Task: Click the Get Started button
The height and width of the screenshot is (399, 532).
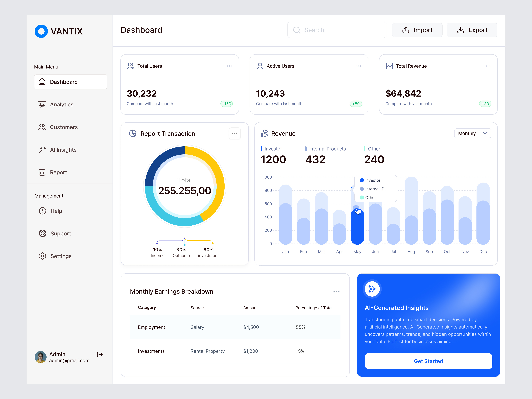Action: 428,361
